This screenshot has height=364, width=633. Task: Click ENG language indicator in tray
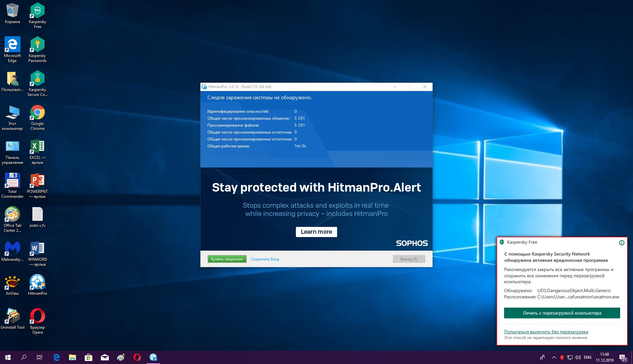[588, 357]
